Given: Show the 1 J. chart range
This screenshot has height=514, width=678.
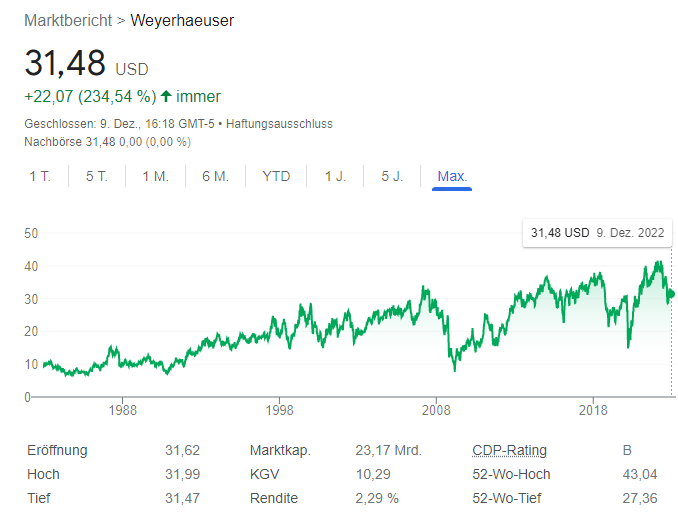Looking at the screenshot, I should [335, 176].
